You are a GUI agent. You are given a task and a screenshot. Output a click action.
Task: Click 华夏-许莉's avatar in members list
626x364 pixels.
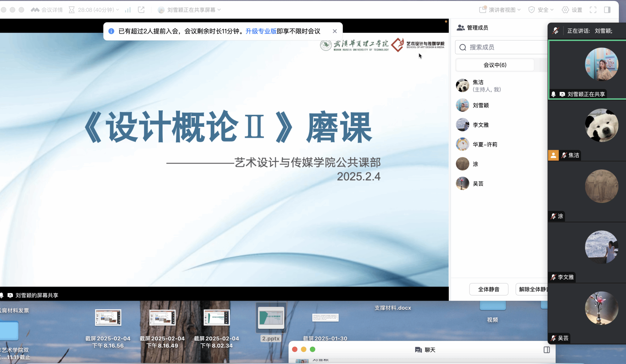[x=462, y=144]
